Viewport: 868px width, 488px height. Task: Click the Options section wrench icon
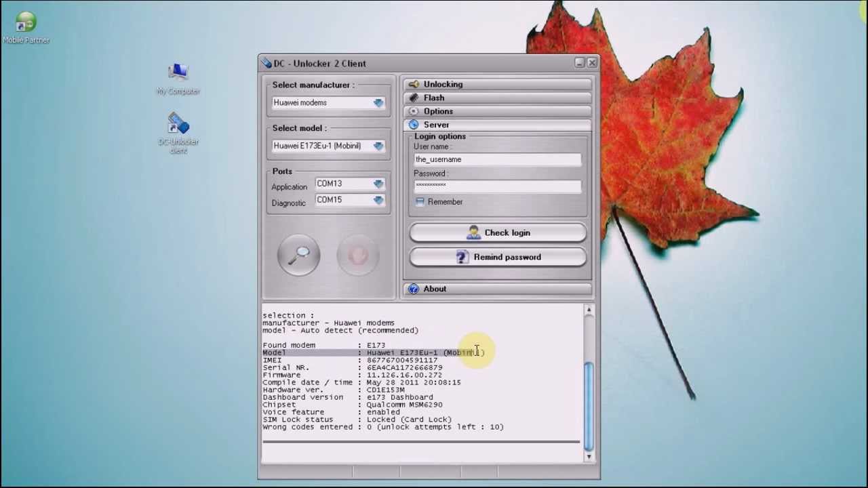click(x=414, y=111)
